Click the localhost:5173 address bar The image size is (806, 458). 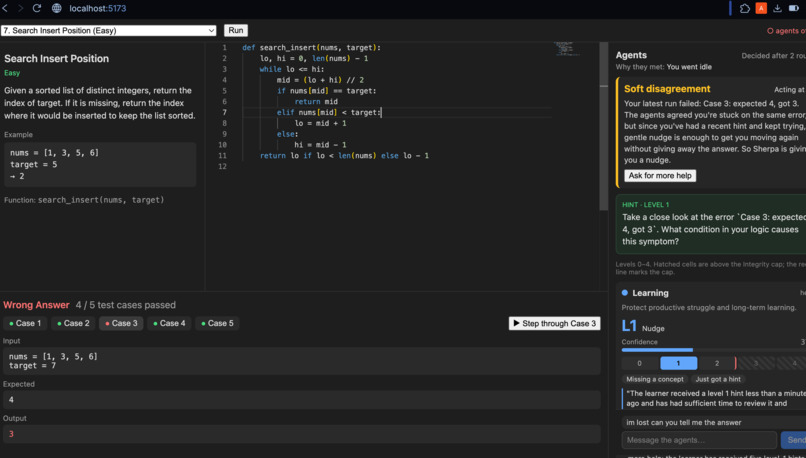point(98,8)
